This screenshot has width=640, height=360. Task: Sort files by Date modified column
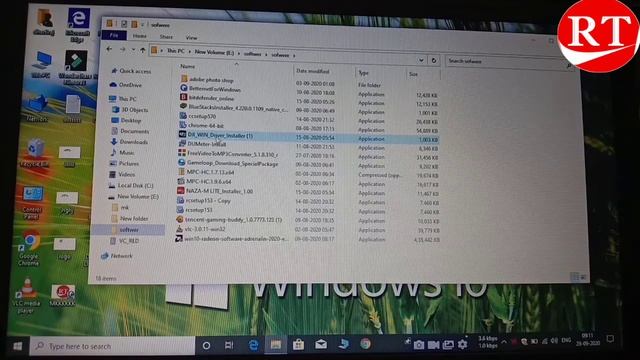pos(313,71)
